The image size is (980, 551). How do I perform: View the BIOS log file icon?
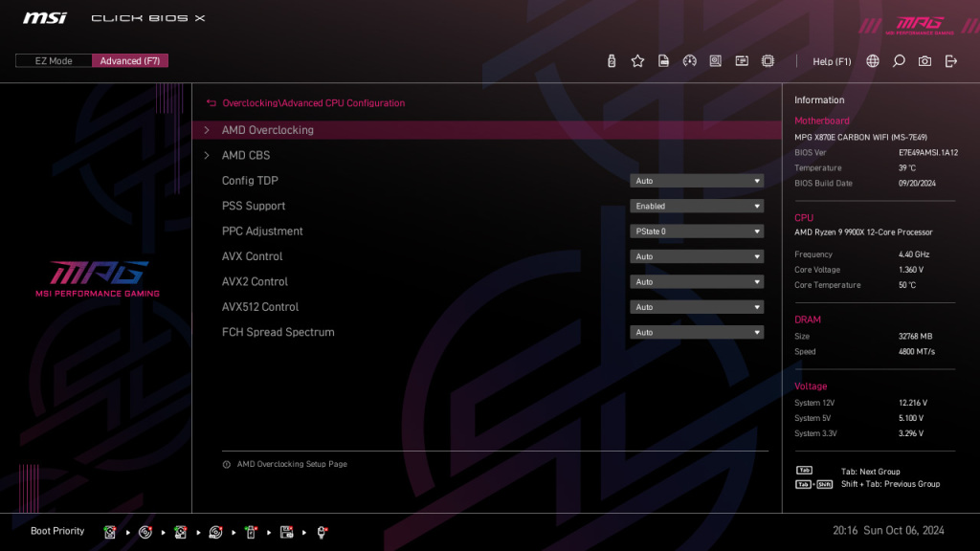point(663,60)
